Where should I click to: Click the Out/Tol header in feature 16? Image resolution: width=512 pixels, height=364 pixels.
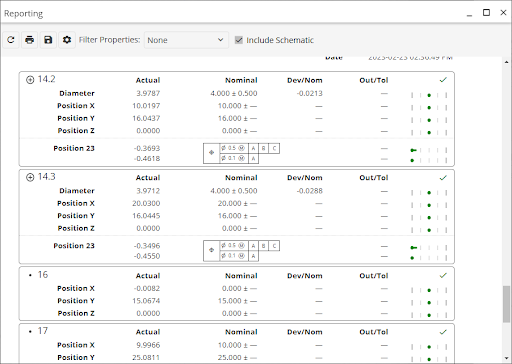pos(374,276)
